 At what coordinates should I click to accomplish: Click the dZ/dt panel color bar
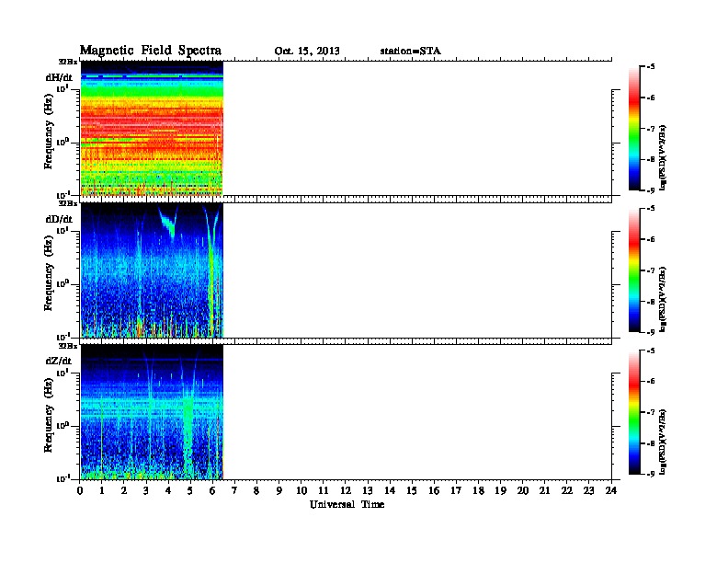(x=633, y=412)
